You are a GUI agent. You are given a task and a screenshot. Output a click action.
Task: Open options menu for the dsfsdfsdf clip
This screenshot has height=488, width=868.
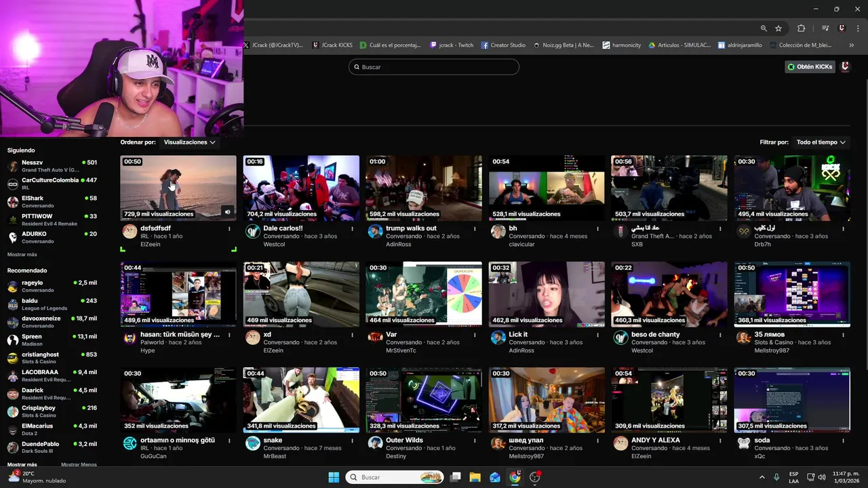[x=229, y=229]
